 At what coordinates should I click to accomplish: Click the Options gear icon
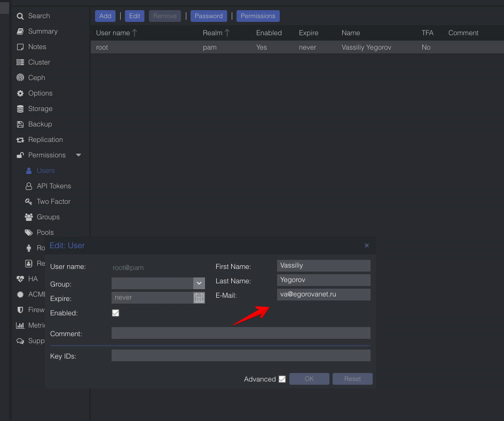(20, 93)
